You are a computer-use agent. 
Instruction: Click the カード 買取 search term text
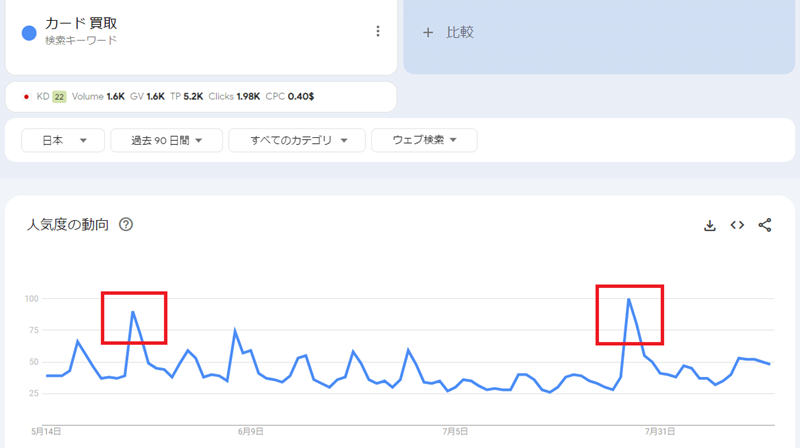[x=81, y=23]
